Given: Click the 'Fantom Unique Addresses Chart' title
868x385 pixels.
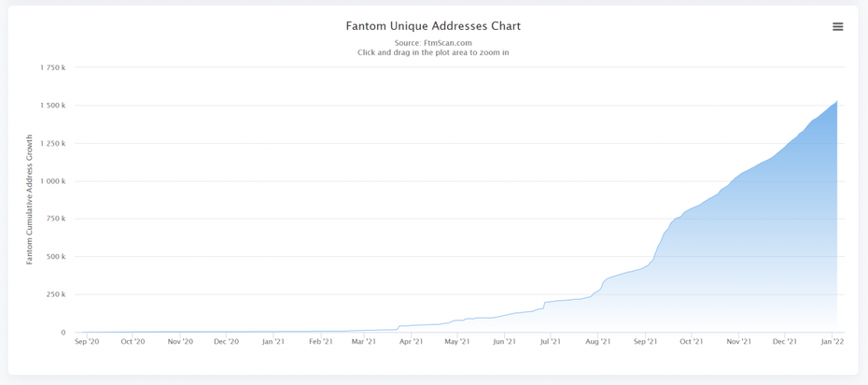Looking at the screenshot, I should pos(433,26).
